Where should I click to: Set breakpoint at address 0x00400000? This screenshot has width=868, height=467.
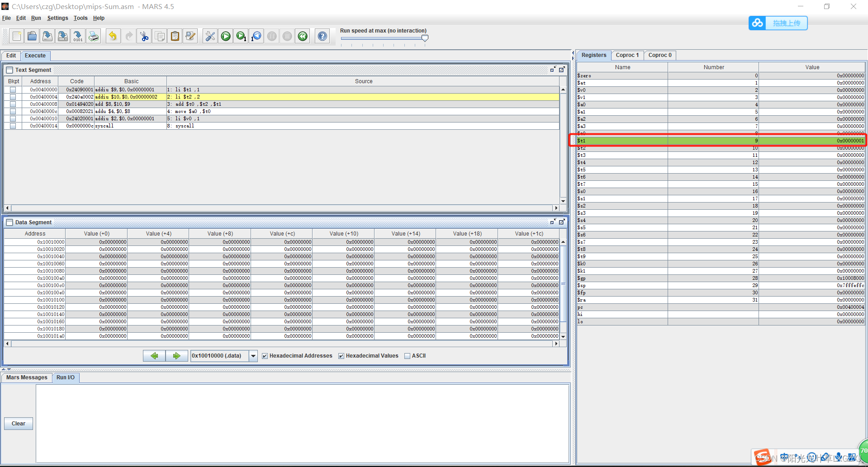point(13,90)
